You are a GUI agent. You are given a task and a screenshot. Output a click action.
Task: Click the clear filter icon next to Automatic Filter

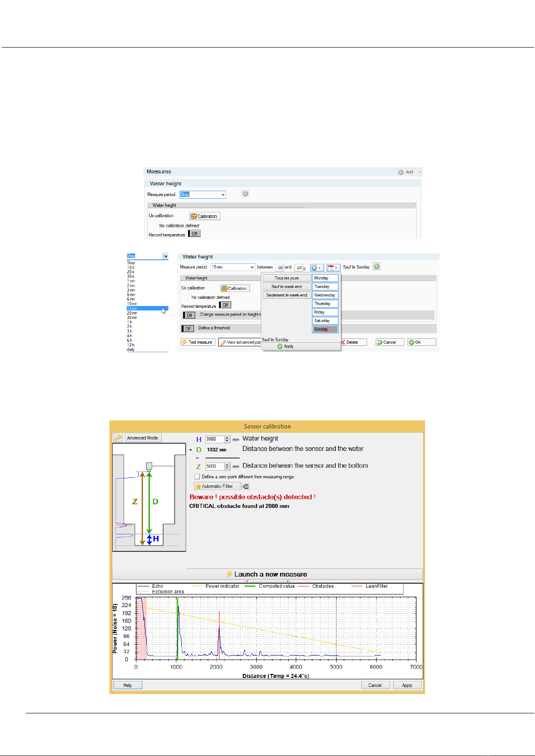[x=246, y=486]
